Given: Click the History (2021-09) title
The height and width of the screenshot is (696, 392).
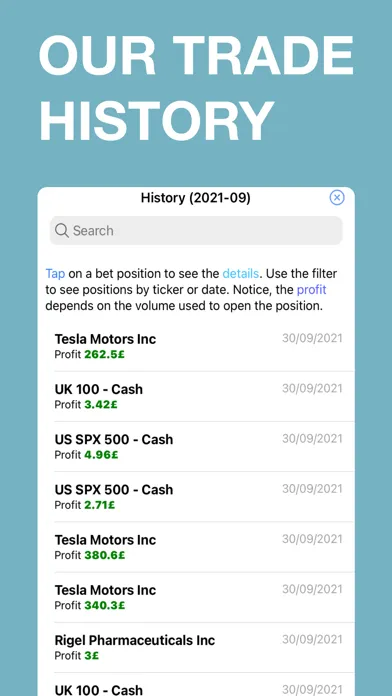Looking at the screenshot, I should point(195,198).
